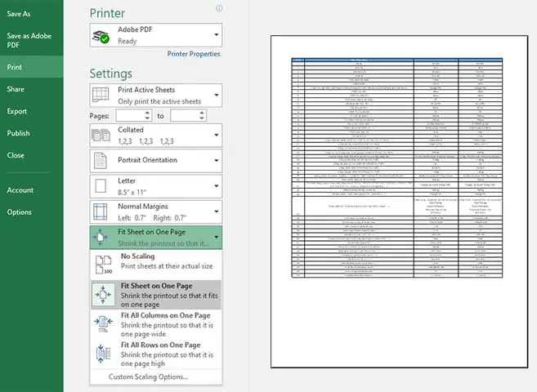
Task: Click the Adobe PDF printer icon
Action: pyautogui.click(x=101, y=37)
